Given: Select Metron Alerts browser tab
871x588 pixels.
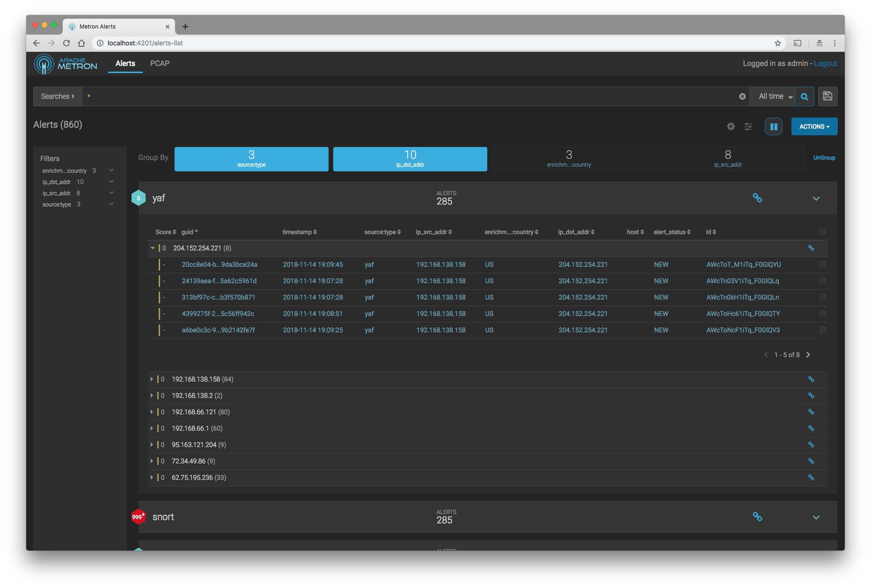Looking at the screenshot, I should click(x=119, y=27).
